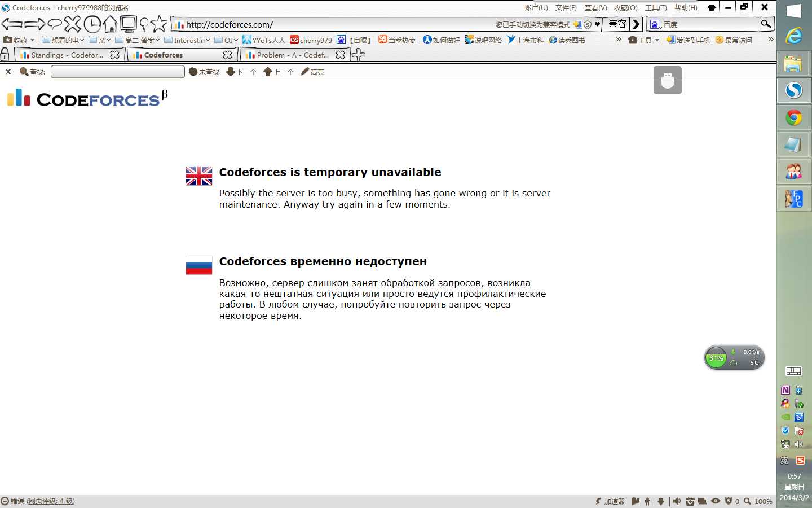
Task: Open 查看(V) menu
Action: click(x=595, y=7)
